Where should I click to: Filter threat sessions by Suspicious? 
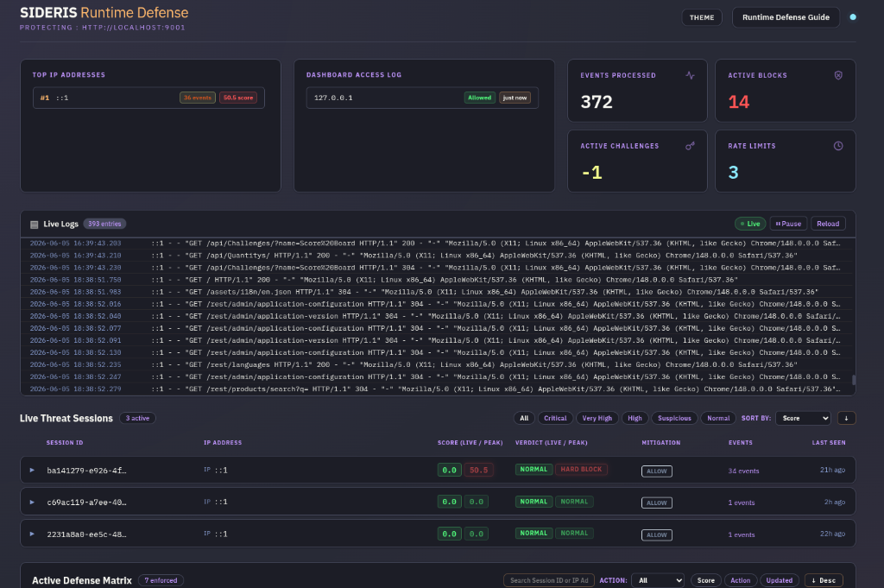674,418
